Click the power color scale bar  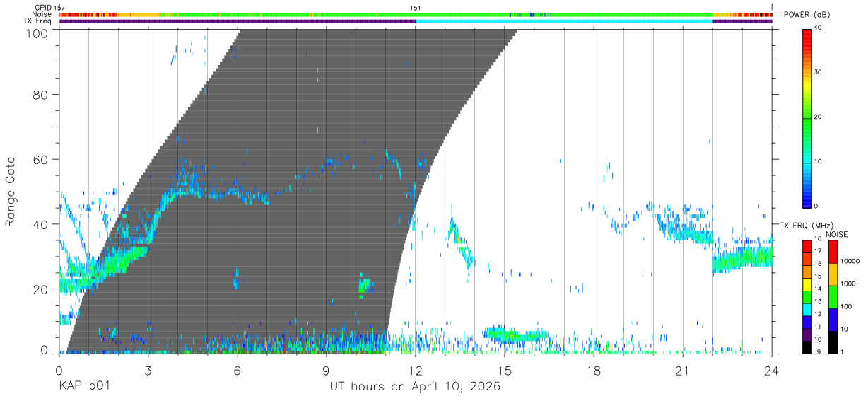point(807,117)
